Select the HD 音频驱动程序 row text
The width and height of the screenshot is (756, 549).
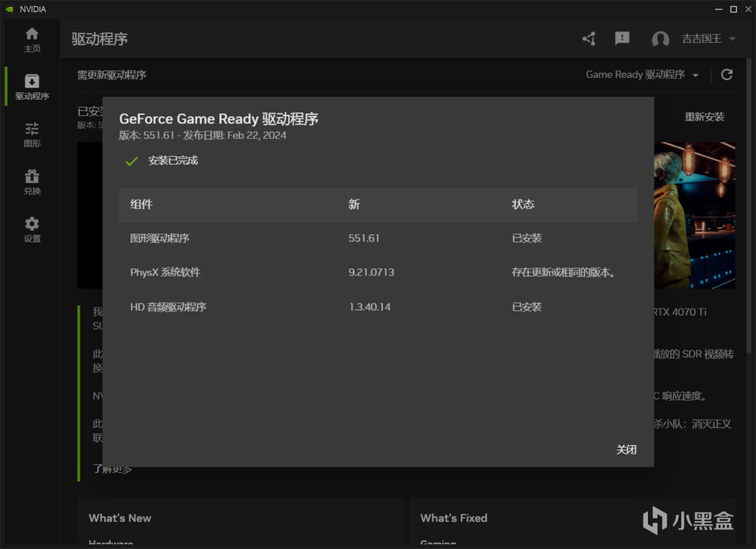pos(168,307)
